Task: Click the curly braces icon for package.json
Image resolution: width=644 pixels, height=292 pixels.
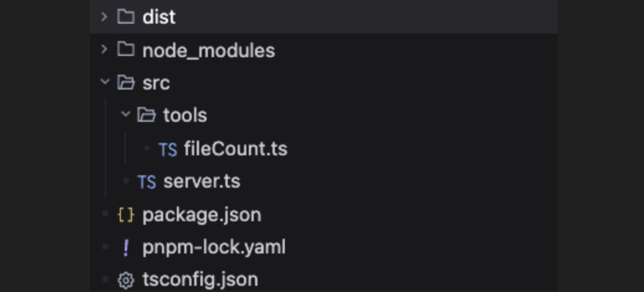Action: coord(126,215)
